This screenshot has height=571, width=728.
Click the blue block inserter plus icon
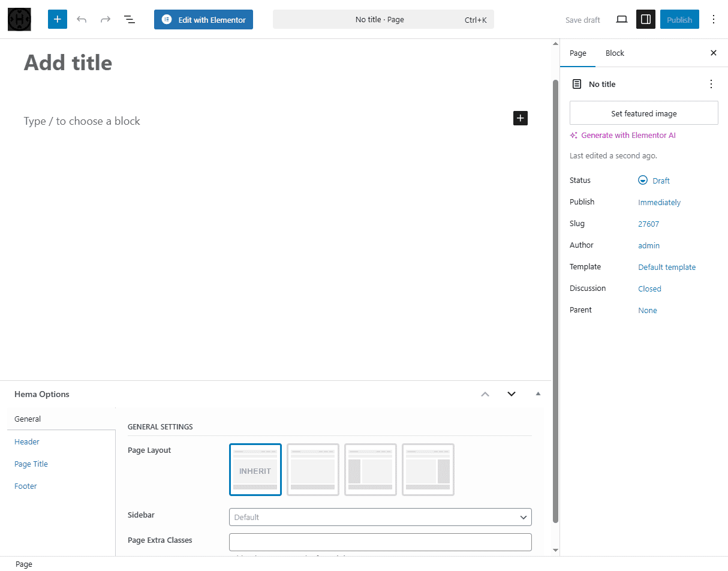click(58, 20)
